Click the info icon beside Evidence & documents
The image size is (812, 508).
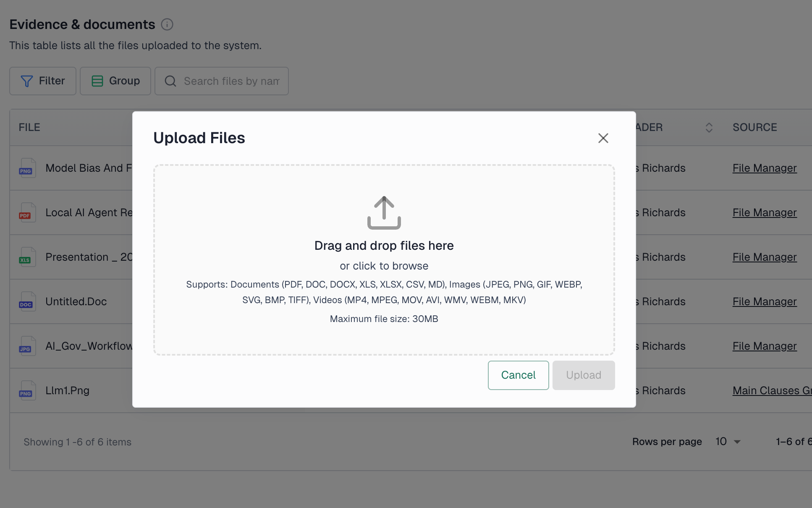pos(167,25)
